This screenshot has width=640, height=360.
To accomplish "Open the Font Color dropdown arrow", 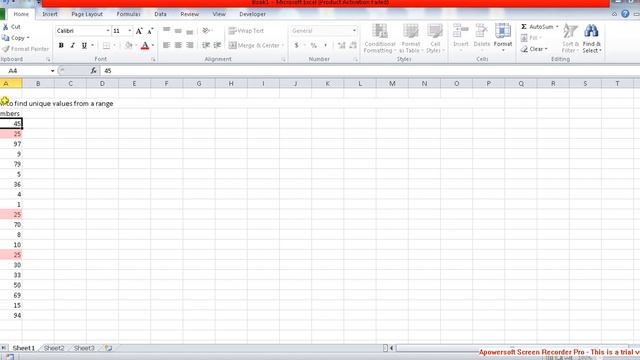I will pos(153,45).
